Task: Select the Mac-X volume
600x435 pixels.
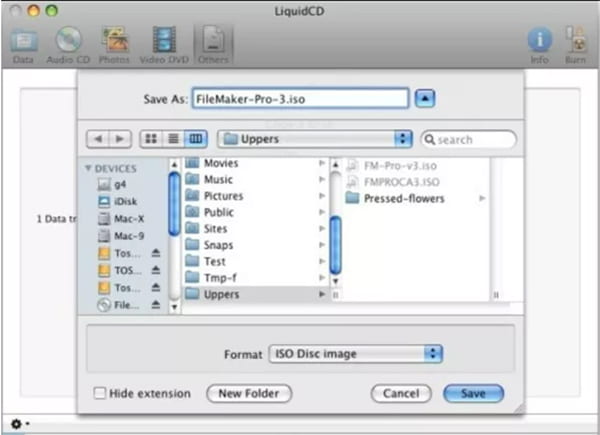Action: tap(122, 218)
